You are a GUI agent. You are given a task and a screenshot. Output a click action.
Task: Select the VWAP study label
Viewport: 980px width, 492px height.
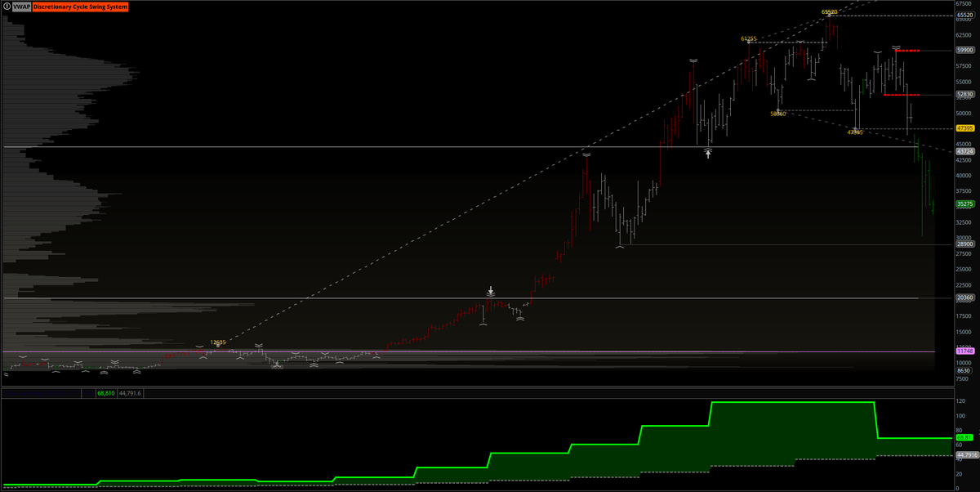point(21,6)
